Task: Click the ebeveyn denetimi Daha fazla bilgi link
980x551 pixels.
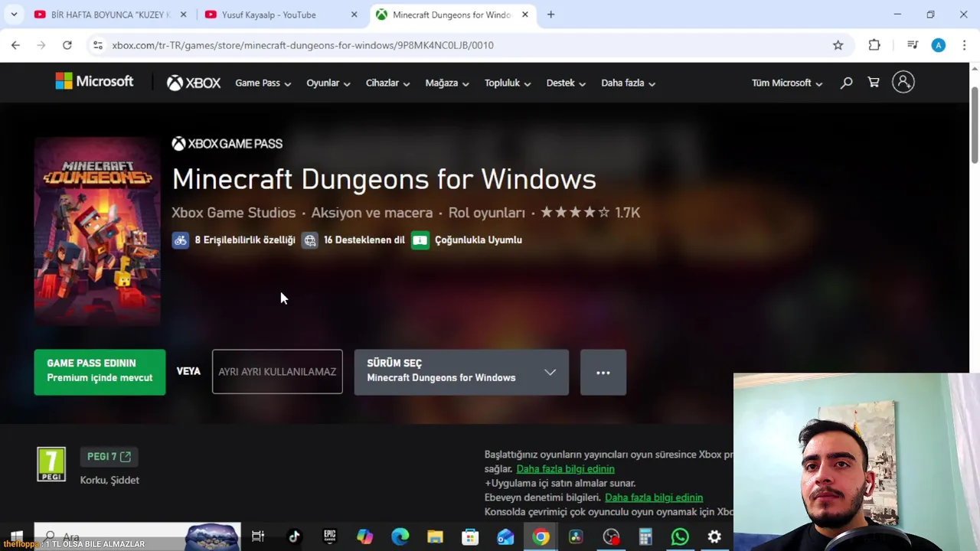Action: pyautogui.click(x=654, y=497)
